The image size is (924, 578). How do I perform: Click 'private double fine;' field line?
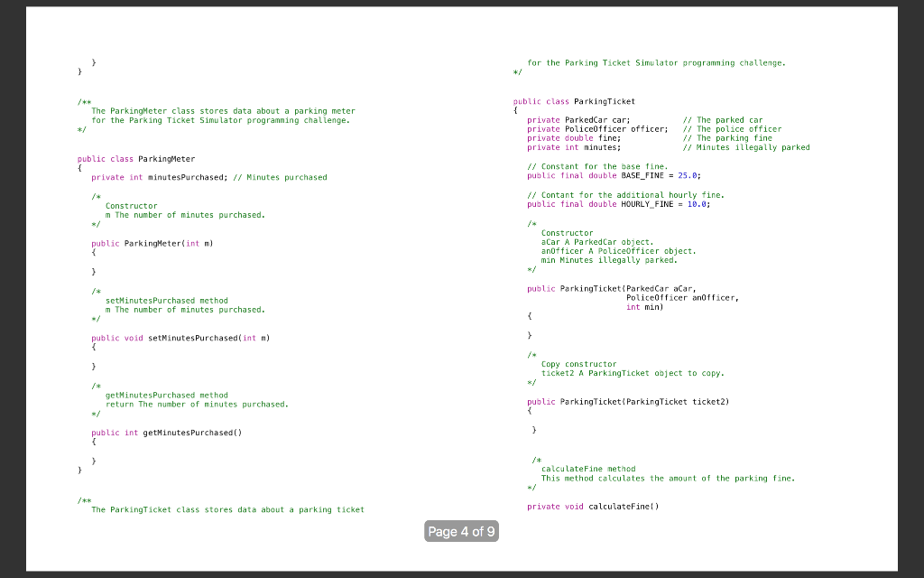[x=574, y=138]
